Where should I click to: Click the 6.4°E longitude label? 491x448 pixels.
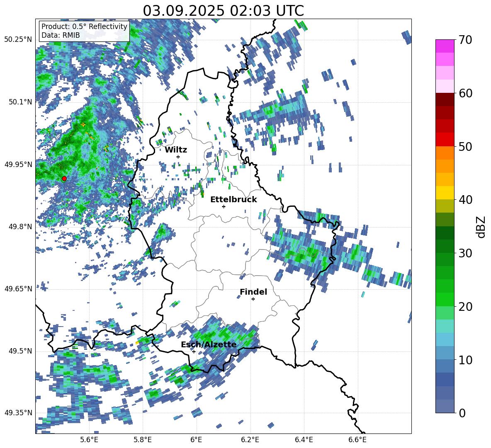[304, 440]
